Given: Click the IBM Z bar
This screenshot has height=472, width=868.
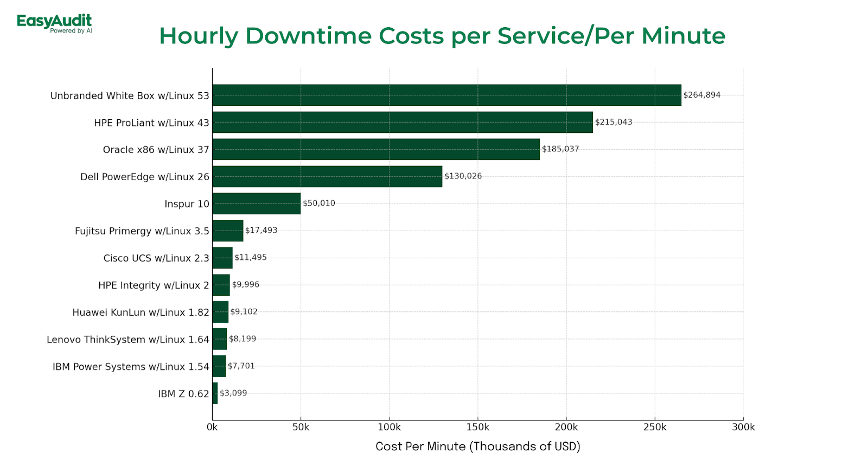Looking at the screenshot, I should [215, 393].
